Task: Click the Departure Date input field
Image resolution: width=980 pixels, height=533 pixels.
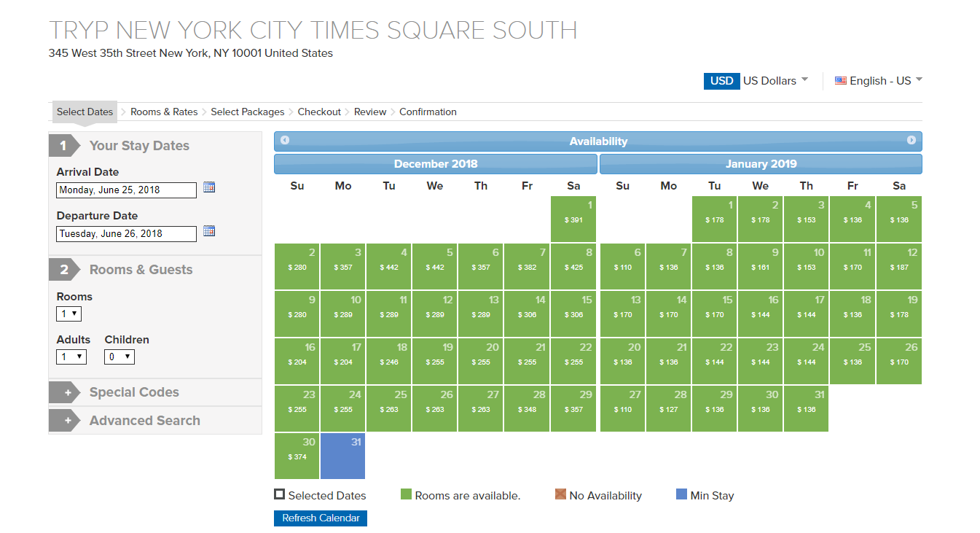Action: [127, 234]
